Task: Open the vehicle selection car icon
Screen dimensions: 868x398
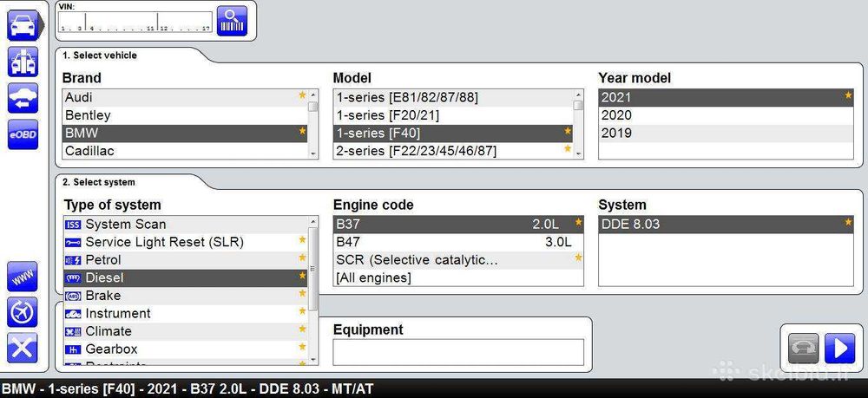Action: (x=23, y=25)
